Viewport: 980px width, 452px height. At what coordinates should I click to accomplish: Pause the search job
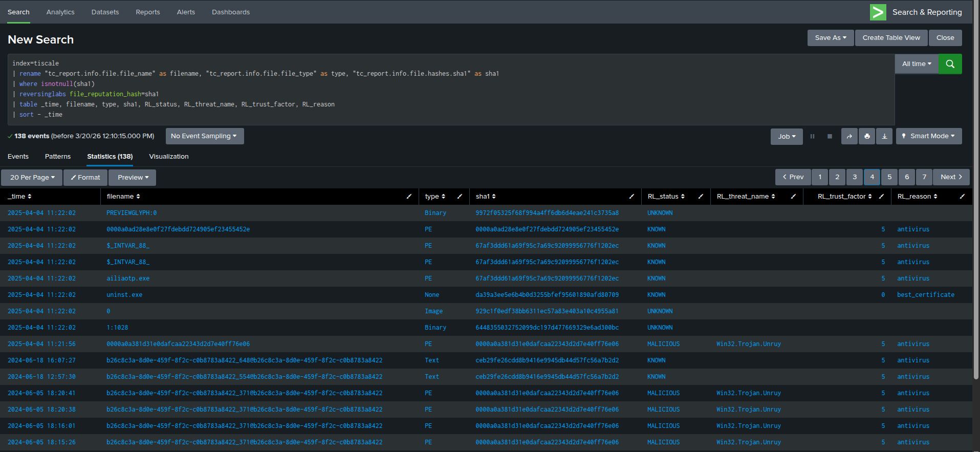812,136
